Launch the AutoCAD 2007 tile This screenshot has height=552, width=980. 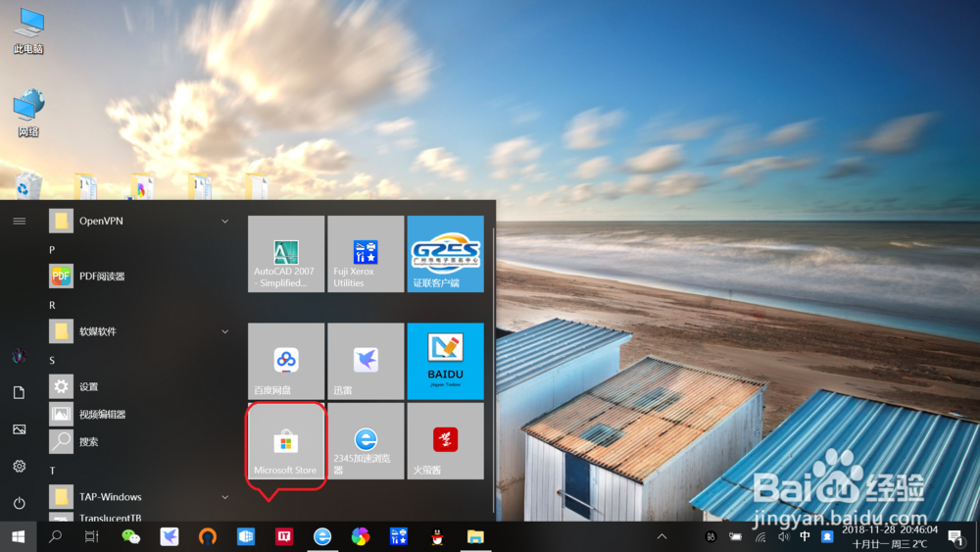[x=285, y=254]
